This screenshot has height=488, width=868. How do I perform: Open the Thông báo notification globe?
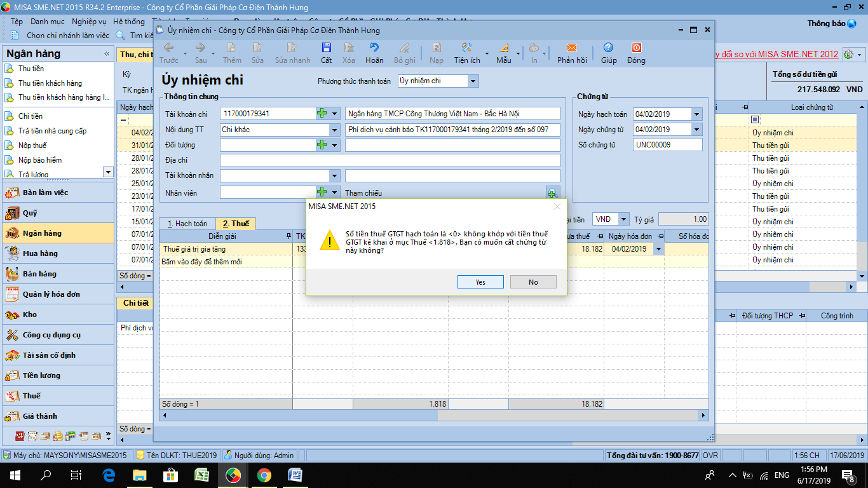point(852,24)
